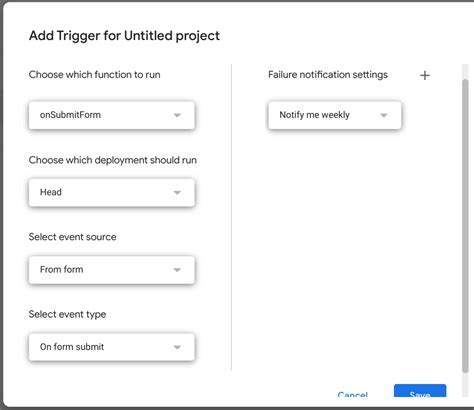
Task: Click the arrow icon beside From form
Action: pos(177,270)
